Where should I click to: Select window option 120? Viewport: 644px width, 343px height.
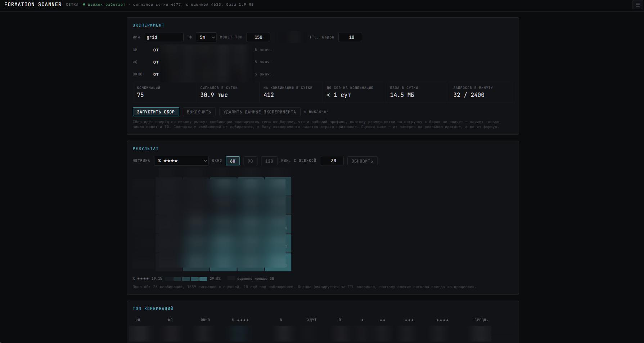pyautogui.click(x=269, y=161)
